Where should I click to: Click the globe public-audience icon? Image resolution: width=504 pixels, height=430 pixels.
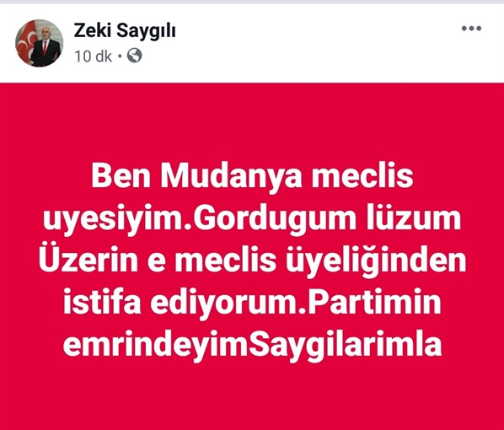point(134,56)
